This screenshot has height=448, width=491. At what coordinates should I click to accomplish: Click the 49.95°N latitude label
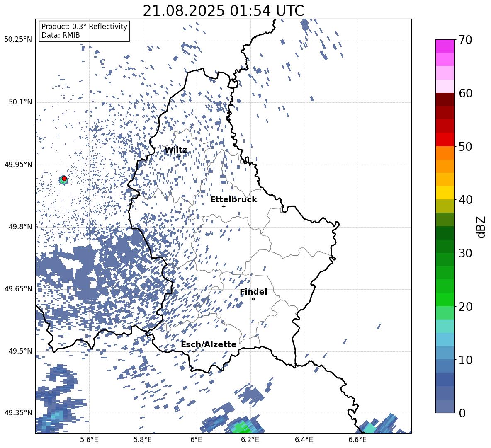pyautogui.click(x=18, y=165)
